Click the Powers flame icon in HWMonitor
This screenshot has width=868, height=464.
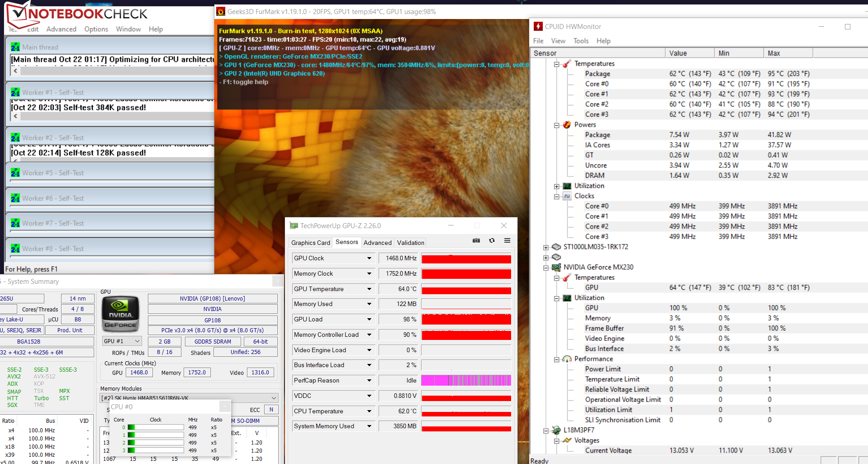point(567,125)
